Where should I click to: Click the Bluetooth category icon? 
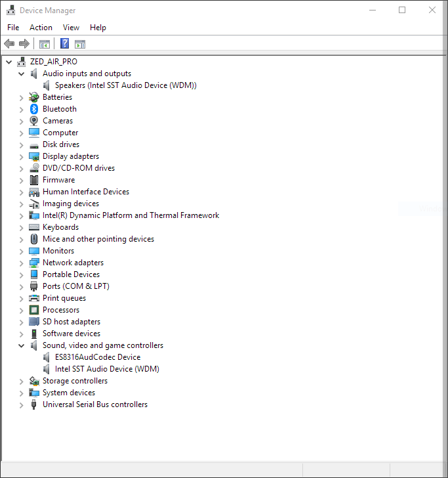click(x=34, y=109)
